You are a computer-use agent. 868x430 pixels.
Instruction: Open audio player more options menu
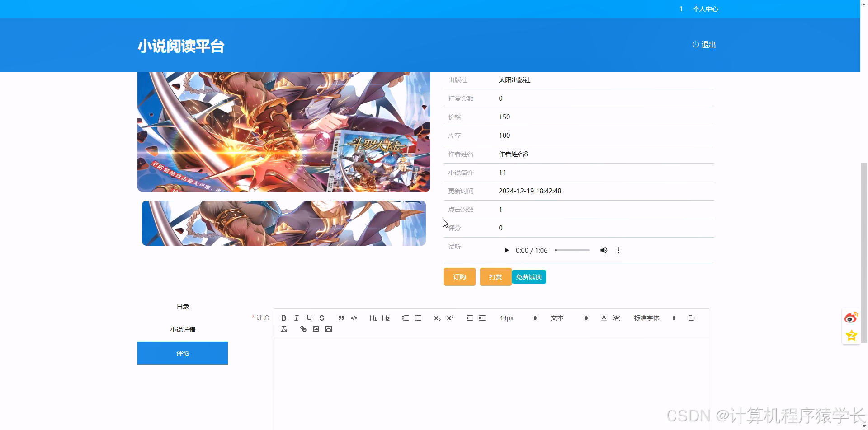(618, 250)
